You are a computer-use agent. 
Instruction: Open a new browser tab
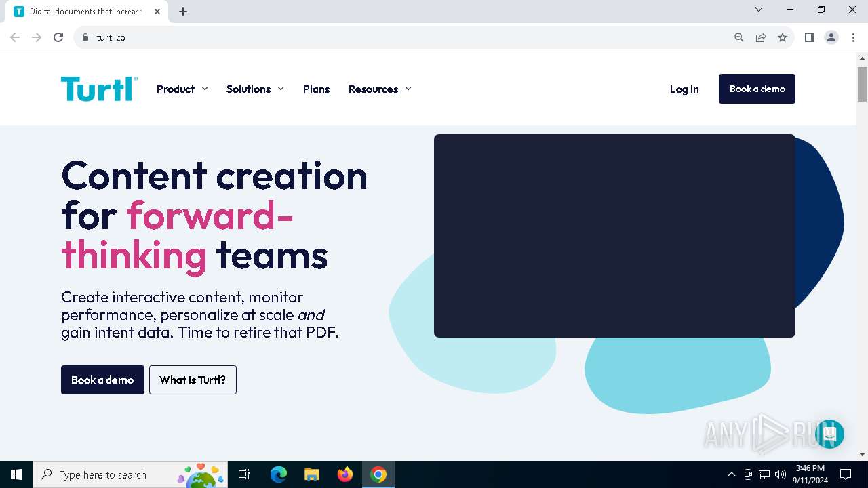point(183,12)
